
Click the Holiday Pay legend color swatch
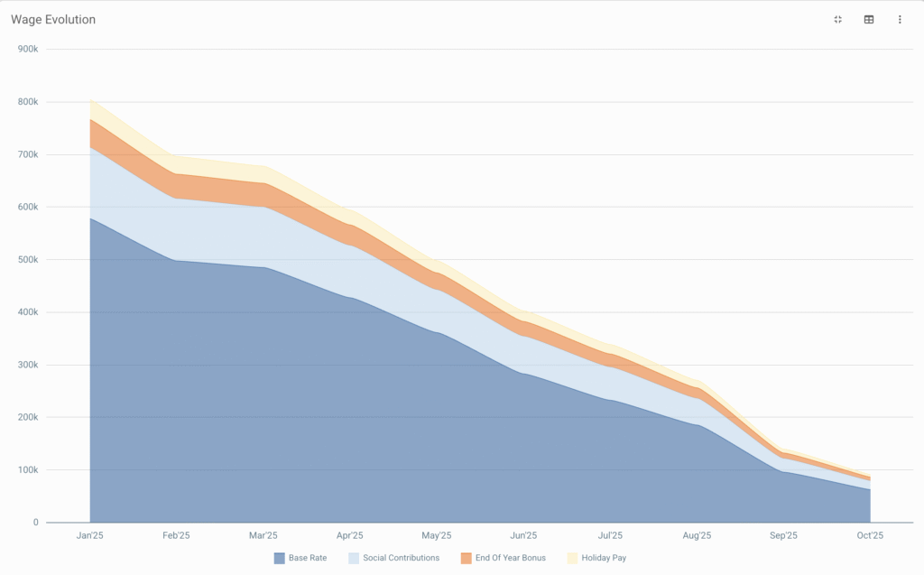point(572,558)
